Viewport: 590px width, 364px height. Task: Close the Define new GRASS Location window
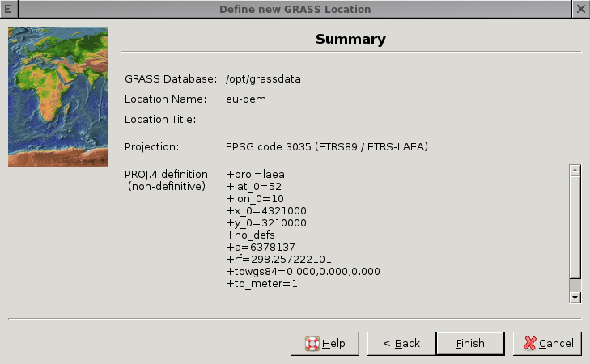tap(581, 9)
